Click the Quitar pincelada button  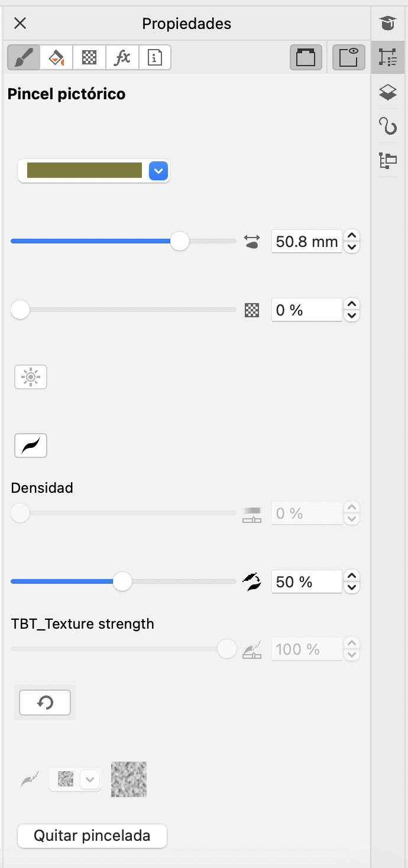pyautogui.click(x=92, y=836)
